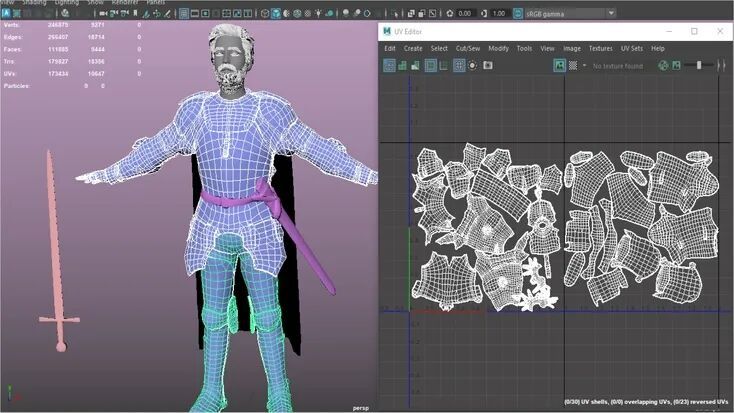
Task: Click the wireframe UV display icon
Action: (x=389, y=65)
